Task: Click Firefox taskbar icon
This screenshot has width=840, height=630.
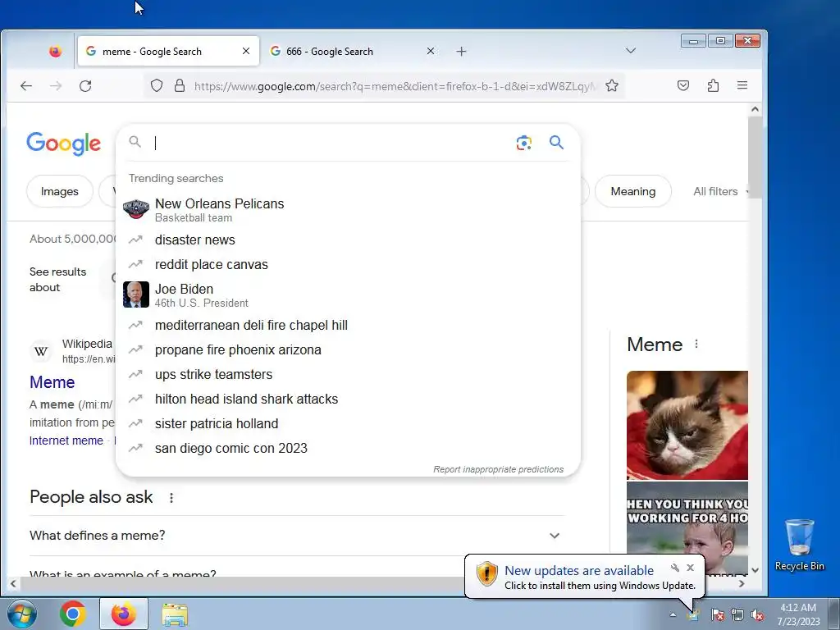Action: tap(124, 614)
